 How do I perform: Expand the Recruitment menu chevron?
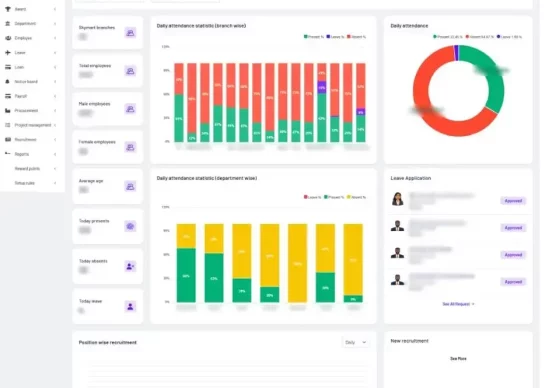(55, 139)
